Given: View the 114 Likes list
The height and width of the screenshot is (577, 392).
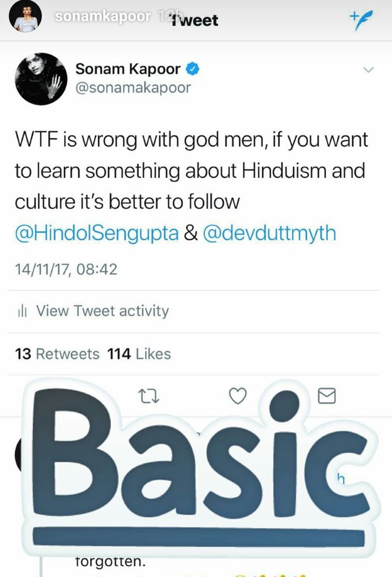Looking at the screenshot, I should [139, 354].
